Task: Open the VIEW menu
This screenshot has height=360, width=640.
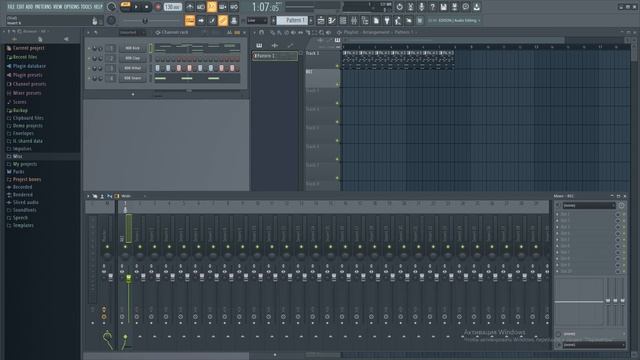Action: (x=57, y=7)
